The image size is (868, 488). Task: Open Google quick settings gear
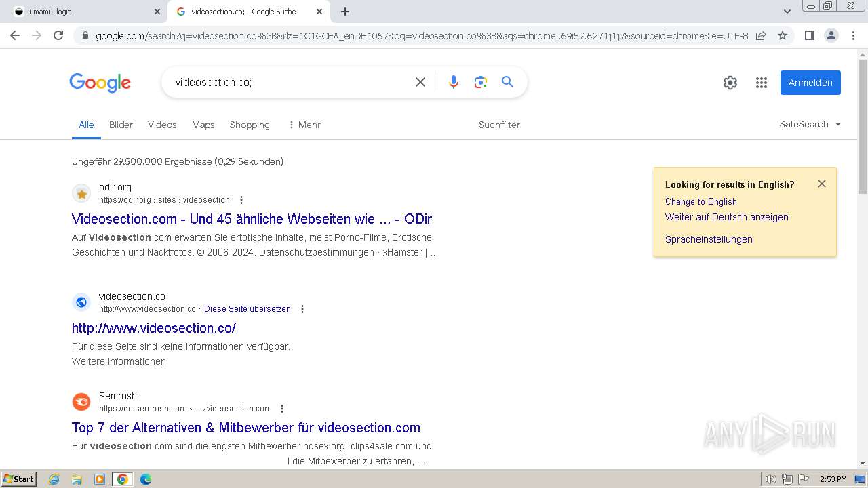pos(730,83)
